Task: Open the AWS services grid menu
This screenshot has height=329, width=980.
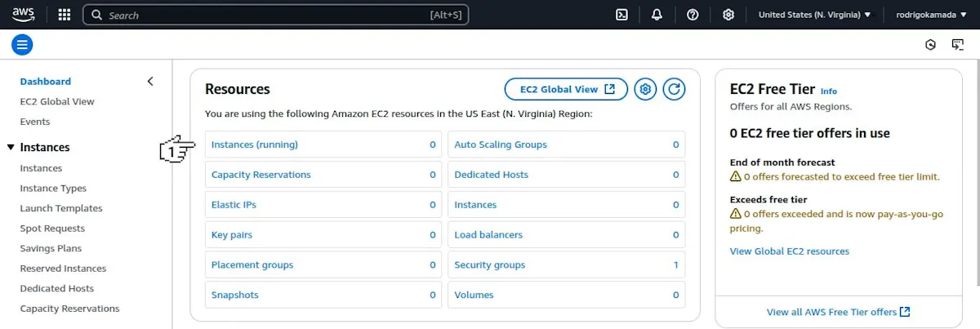Action: (x=65, y=15)
